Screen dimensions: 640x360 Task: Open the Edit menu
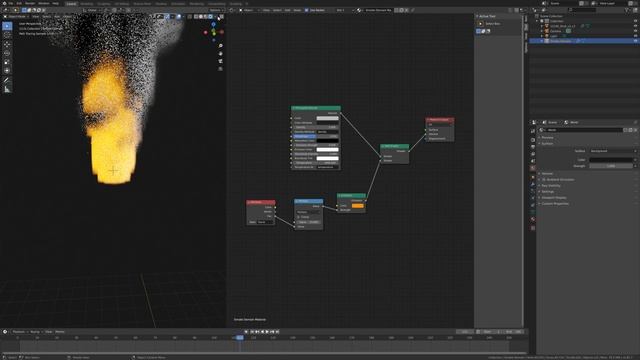point(19,3)
